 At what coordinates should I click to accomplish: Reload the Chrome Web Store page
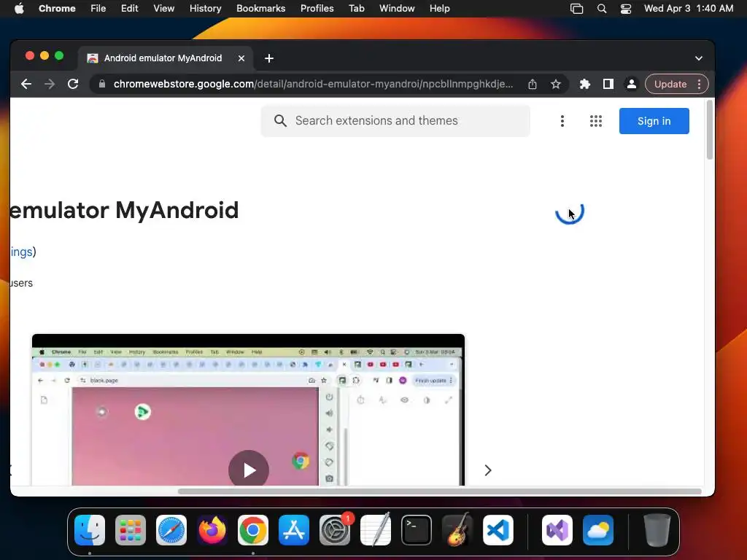click(x=73, y=85)
